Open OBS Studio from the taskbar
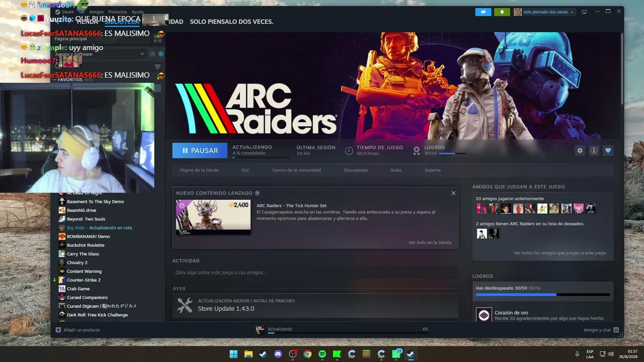 (293, 354)
